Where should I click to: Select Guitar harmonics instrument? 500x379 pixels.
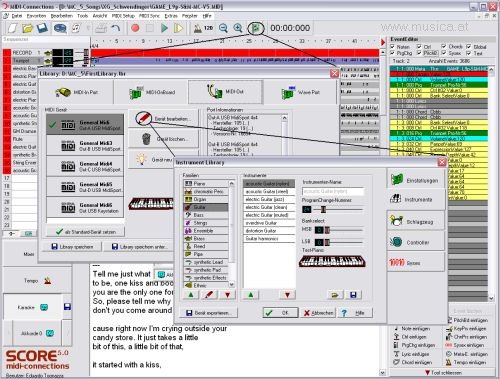click(269, 239)
